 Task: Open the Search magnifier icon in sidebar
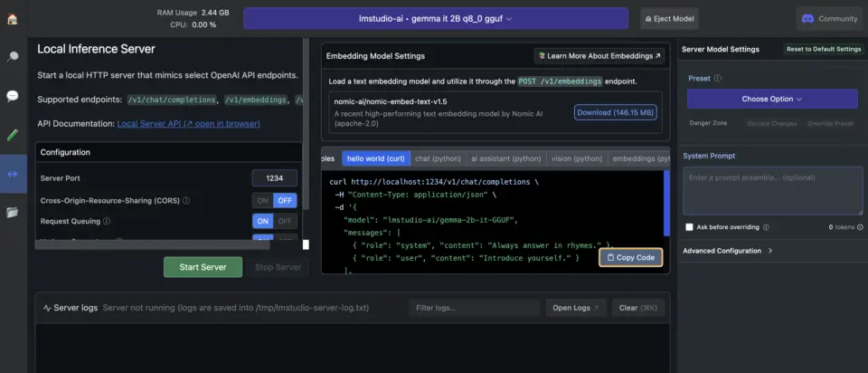click(x=12, y=57)
